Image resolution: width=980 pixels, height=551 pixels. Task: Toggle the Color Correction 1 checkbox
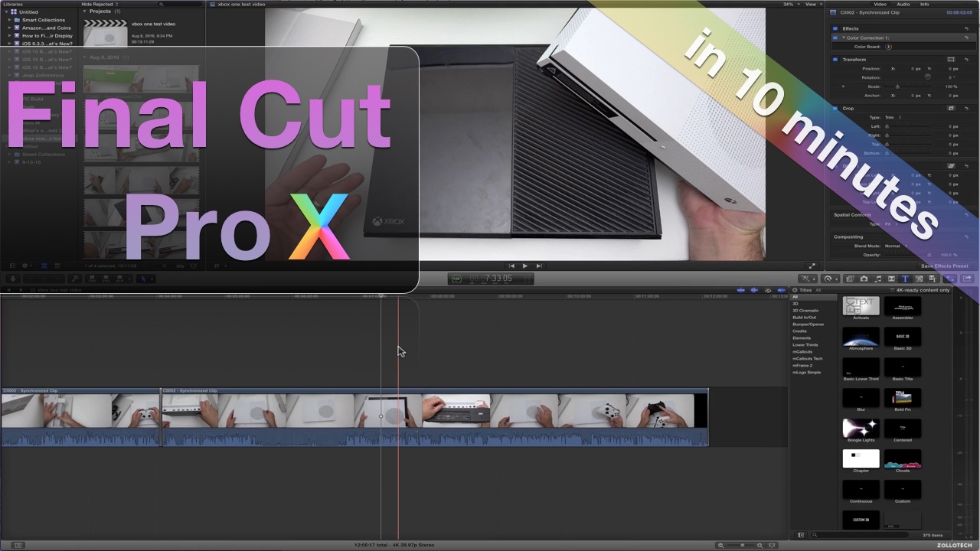click(x=835, y=37)
